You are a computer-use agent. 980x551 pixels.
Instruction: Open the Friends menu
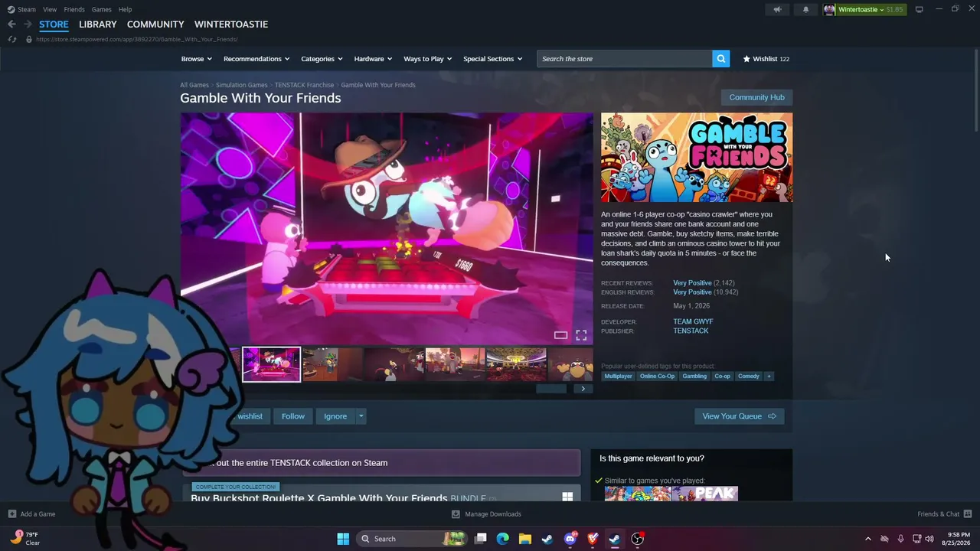tap(74, 9)
